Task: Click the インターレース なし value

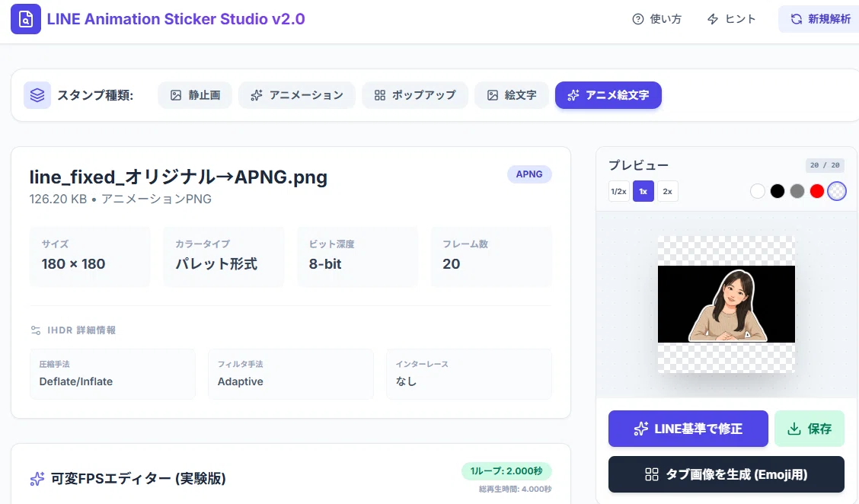Action: (x=406, y=382)
